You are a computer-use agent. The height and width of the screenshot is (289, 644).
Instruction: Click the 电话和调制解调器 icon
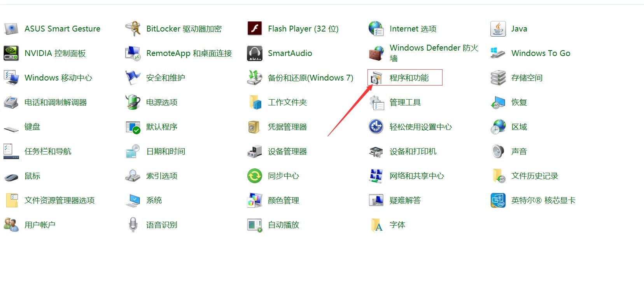11,102
